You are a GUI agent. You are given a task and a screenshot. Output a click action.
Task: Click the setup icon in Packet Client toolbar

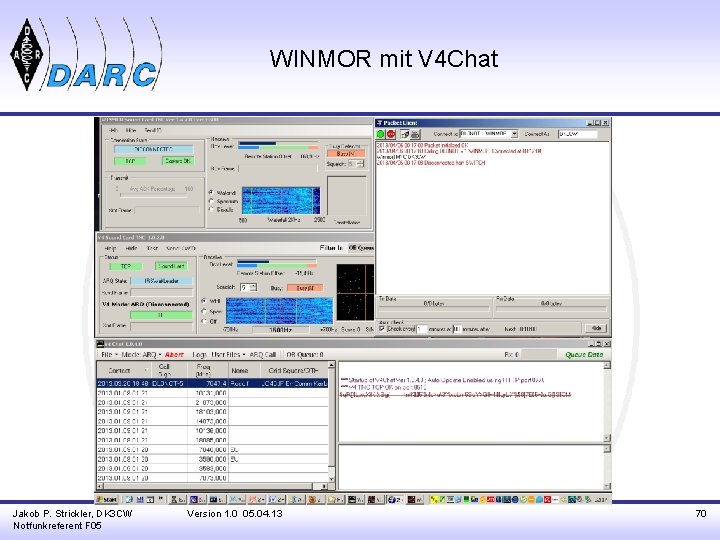tap(405, 134)
